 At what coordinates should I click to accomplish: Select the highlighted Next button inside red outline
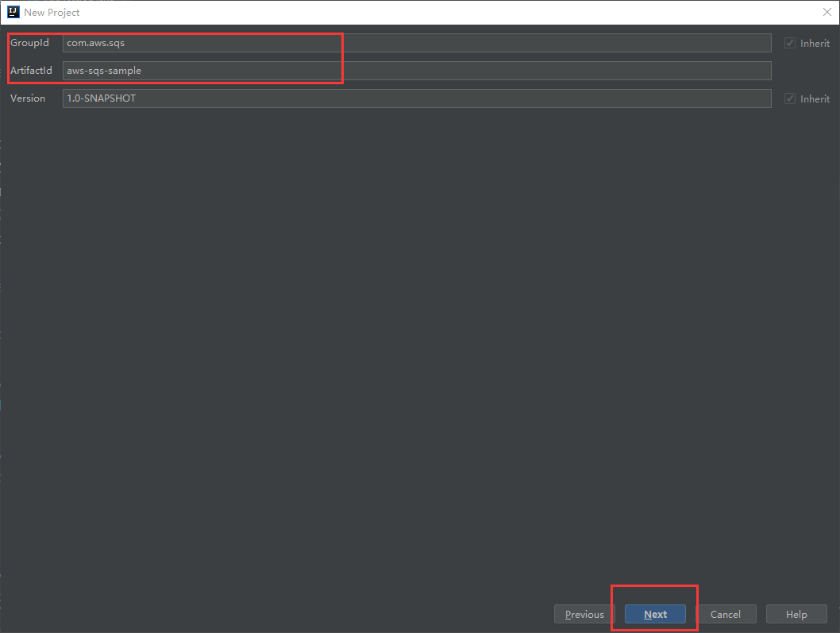[654, 614]
